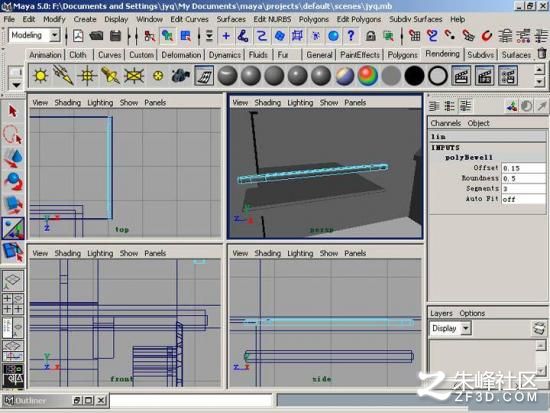Switch to the Polygons shelf tab
Viewport: 550px width, 413px height.
(x=402, y=55)
